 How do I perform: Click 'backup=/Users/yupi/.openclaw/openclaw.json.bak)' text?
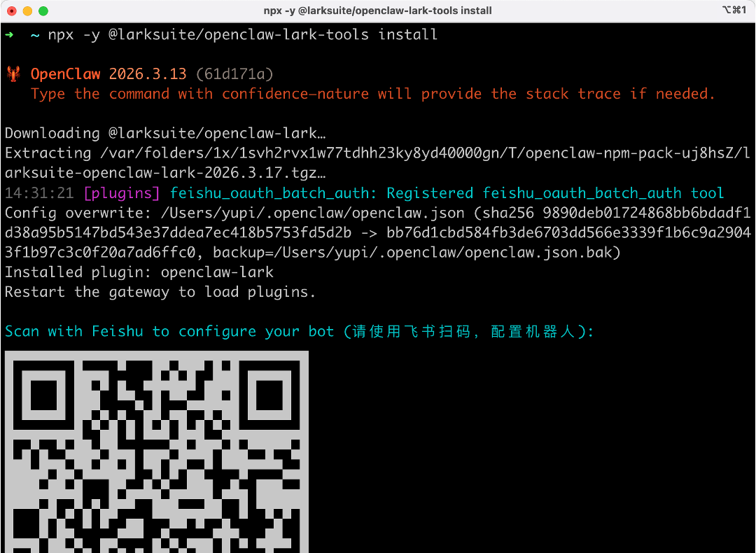click(417, 252)
